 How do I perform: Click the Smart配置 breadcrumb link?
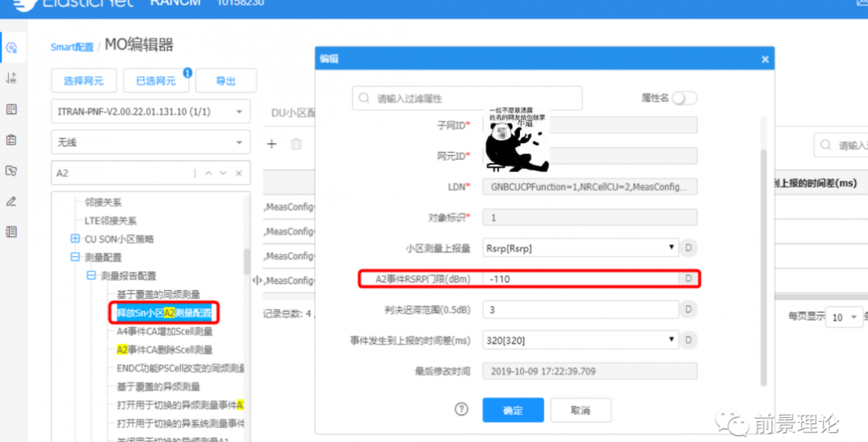coord(72,47)
